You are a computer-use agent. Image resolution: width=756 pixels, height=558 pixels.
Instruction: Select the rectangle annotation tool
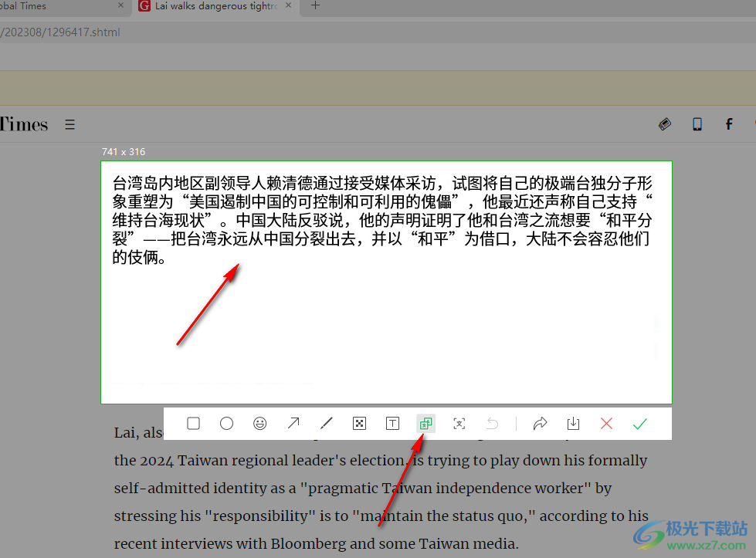click(193, 423)
